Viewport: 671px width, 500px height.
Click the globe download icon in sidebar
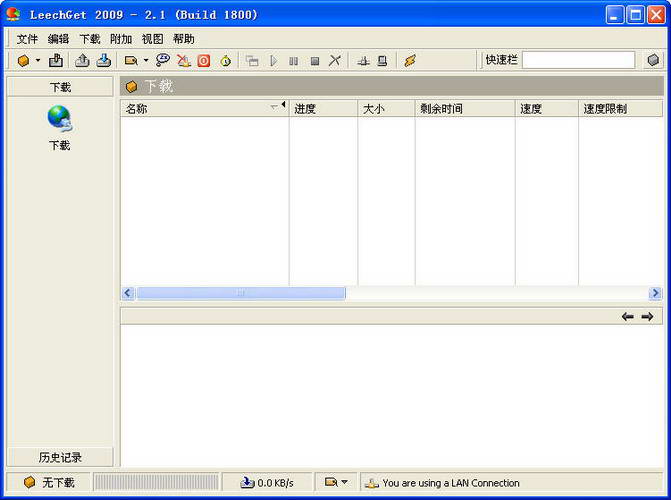tap(59, 119)
